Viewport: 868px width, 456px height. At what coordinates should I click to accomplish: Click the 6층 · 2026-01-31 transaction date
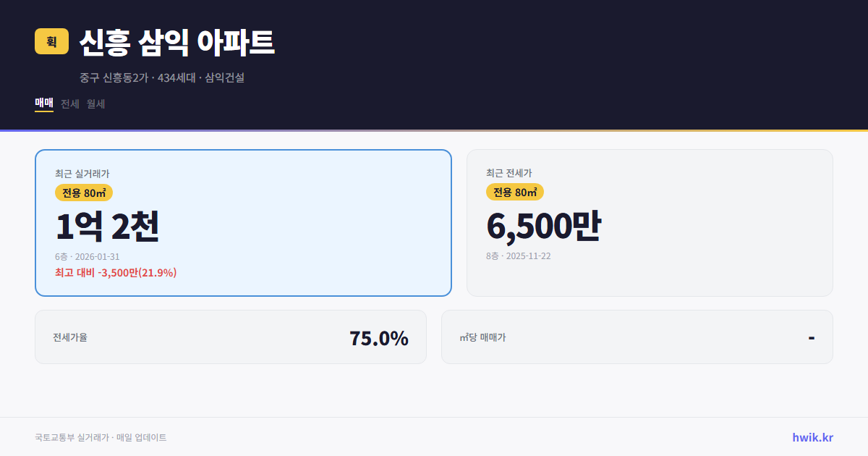click(87, 256)
